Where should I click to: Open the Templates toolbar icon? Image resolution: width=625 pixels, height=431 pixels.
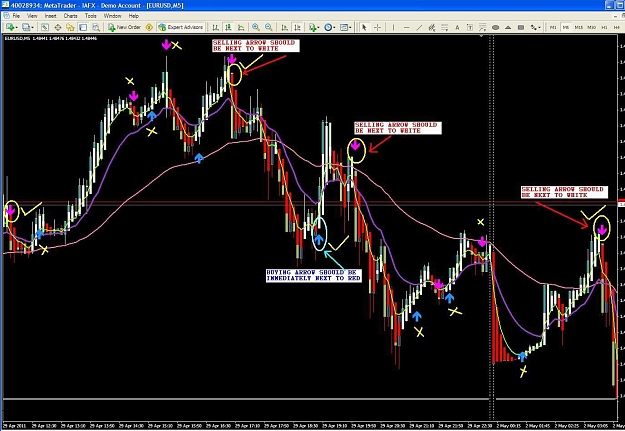point(344,27)
